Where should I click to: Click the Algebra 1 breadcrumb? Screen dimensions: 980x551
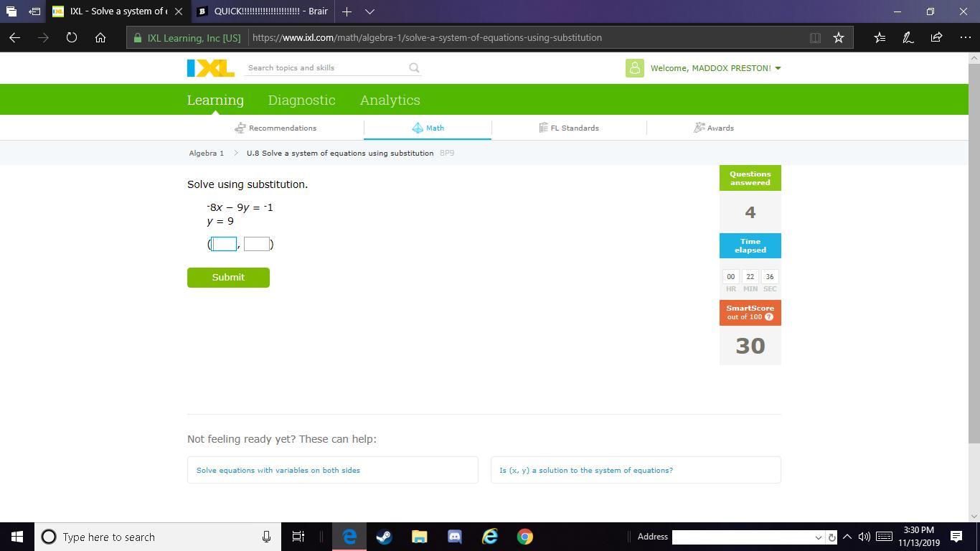[207, 153]
